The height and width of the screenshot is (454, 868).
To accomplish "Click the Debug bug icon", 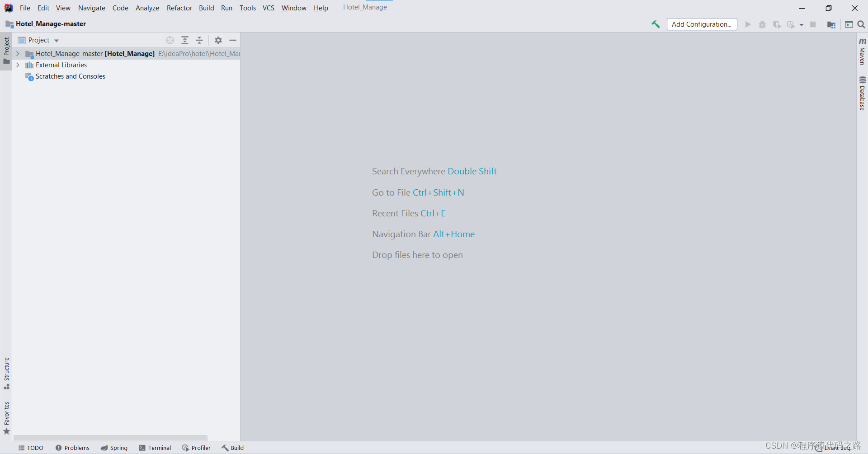I will coord(762,24).
